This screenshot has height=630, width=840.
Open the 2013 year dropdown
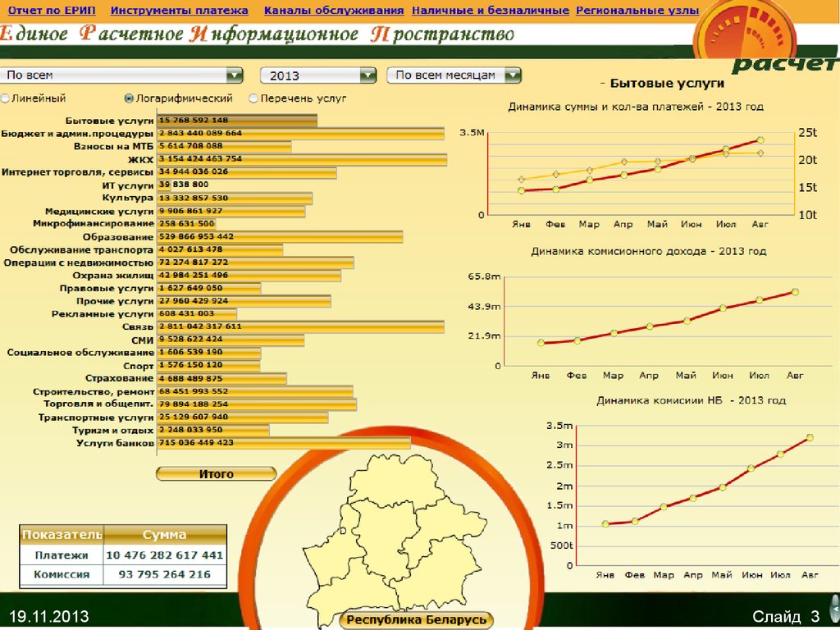point(318,75)
